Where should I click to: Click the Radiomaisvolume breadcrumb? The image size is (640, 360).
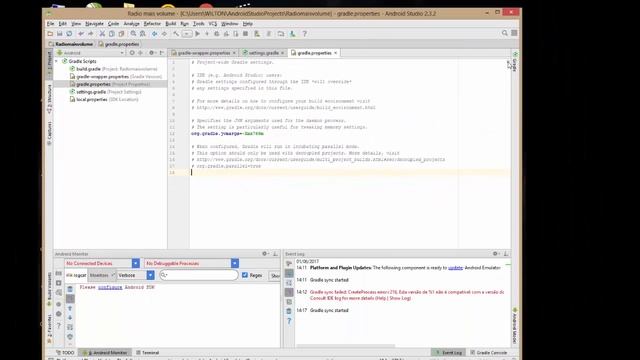coord(71,44)
